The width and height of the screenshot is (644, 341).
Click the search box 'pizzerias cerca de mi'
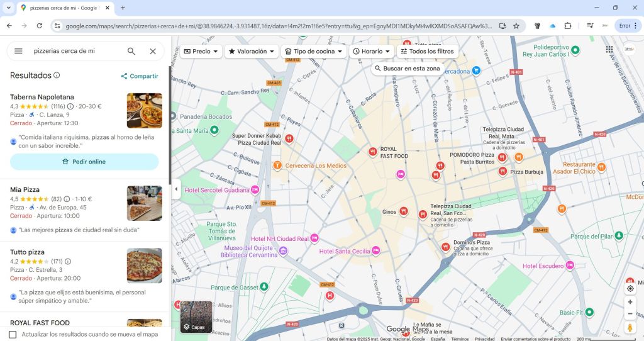coord(76,51)
